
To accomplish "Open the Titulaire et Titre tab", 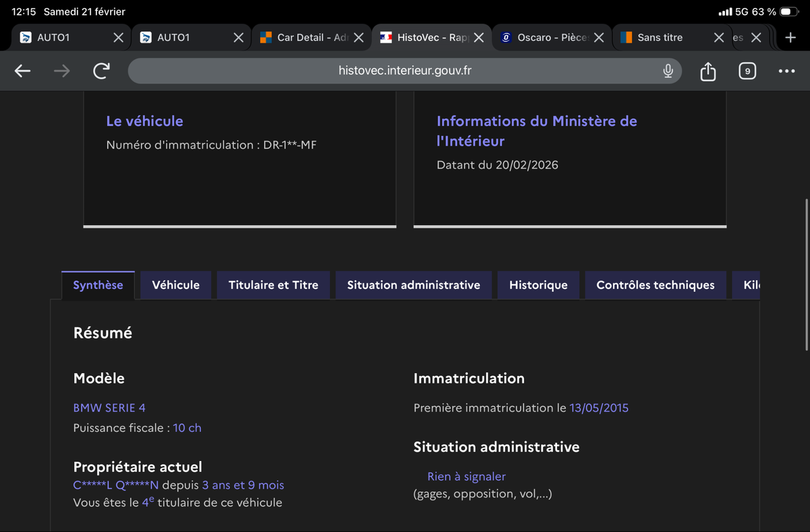I will [273, 285].
